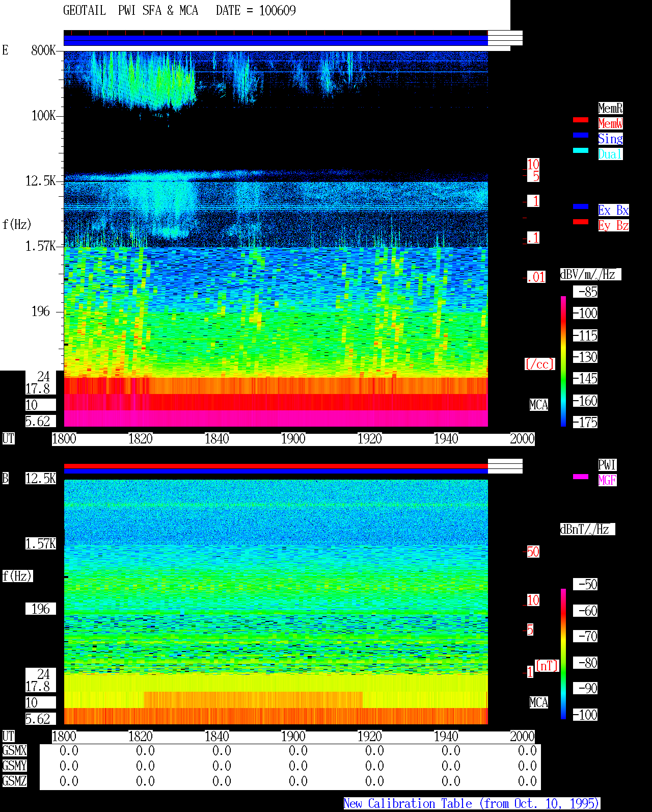The image size is (652, 812).
Task: Click the -50 color bar tick label
Action: pyautogui.click(x=585, y=584)
